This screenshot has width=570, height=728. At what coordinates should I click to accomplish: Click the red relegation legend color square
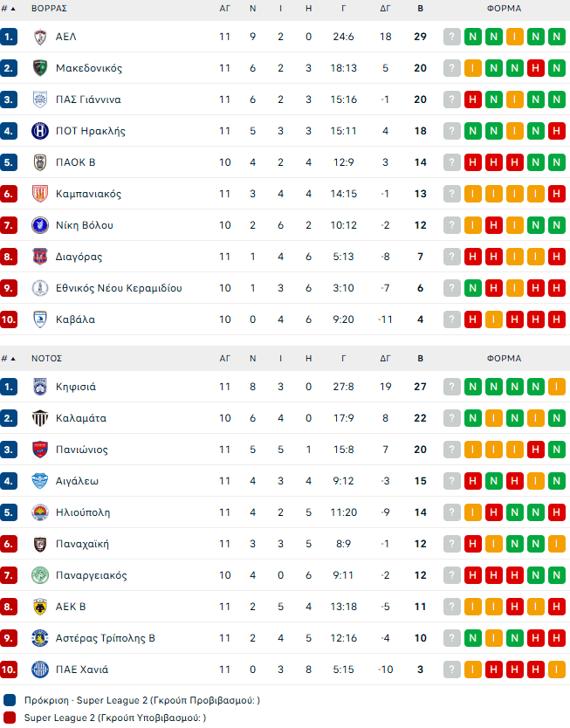(x=10, y=718)
